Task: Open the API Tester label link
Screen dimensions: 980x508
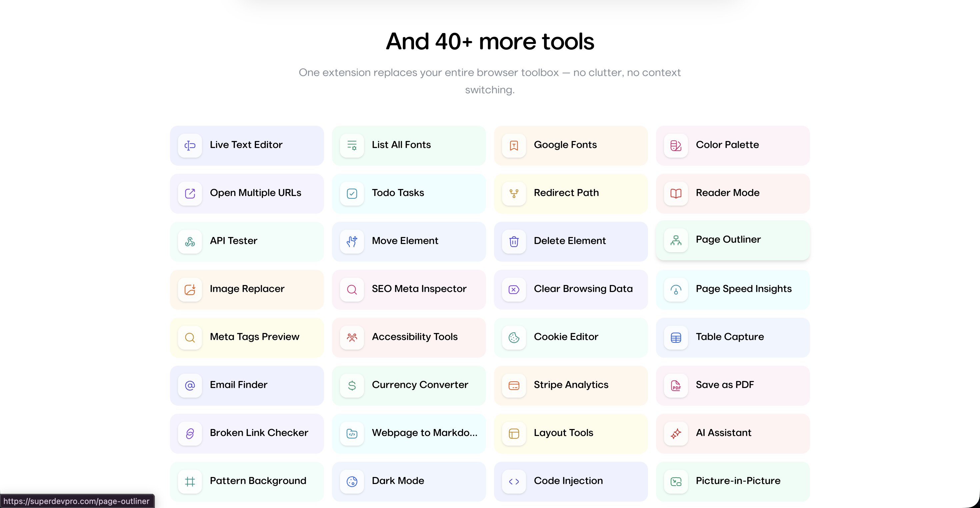Action: (234, 240)
